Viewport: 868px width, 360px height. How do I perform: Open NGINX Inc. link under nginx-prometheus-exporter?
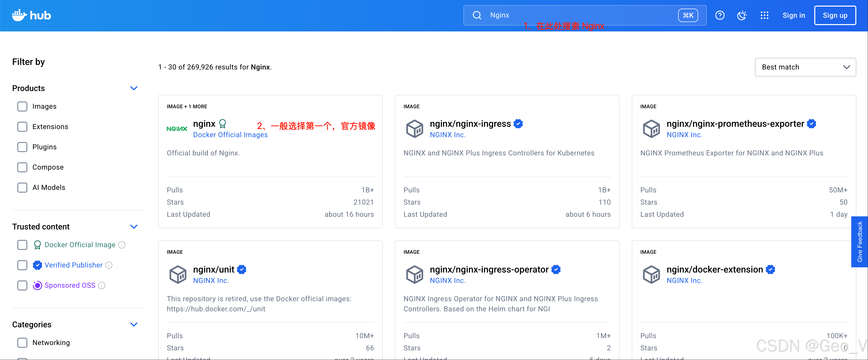pyautogui.click(x=684, y=135)
